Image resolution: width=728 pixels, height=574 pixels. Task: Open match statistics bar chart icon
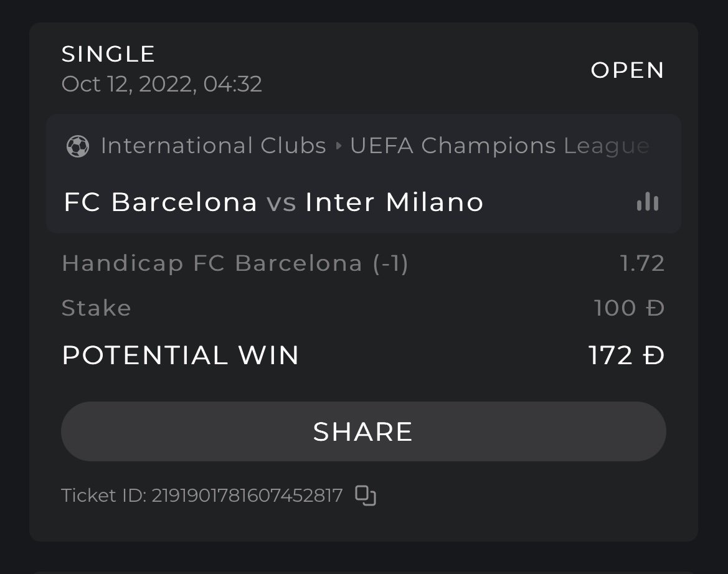[x=648, y=202]
